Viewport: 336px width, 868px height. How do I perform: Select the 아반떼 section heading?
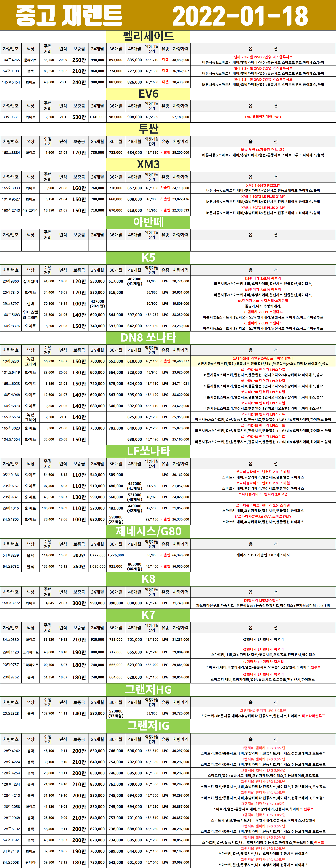coord(148,222)
